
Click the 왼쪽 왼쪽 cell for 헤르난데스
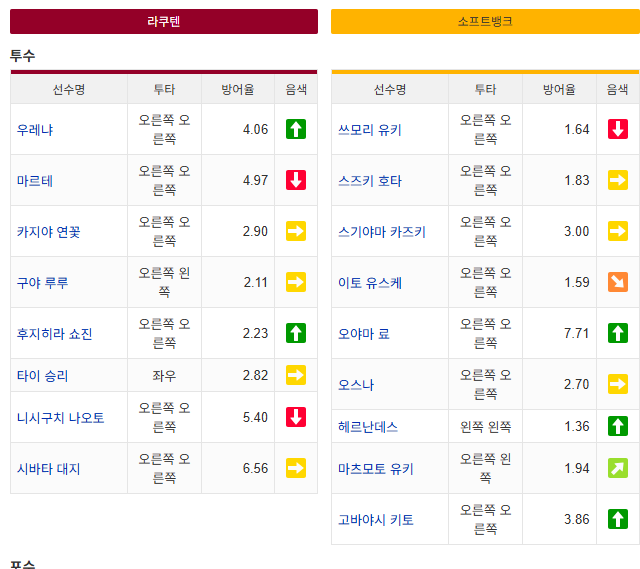point(485,427)
